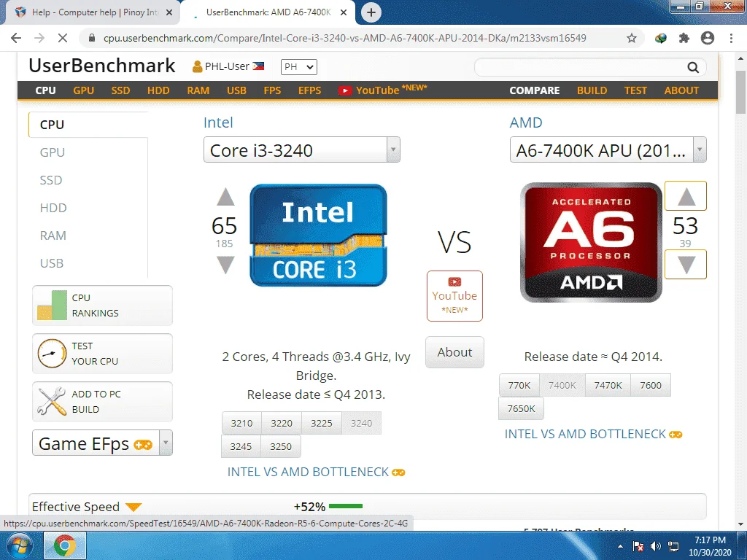Select USB in the top navigation bar
747x560 pixels.
click(236, 90)
